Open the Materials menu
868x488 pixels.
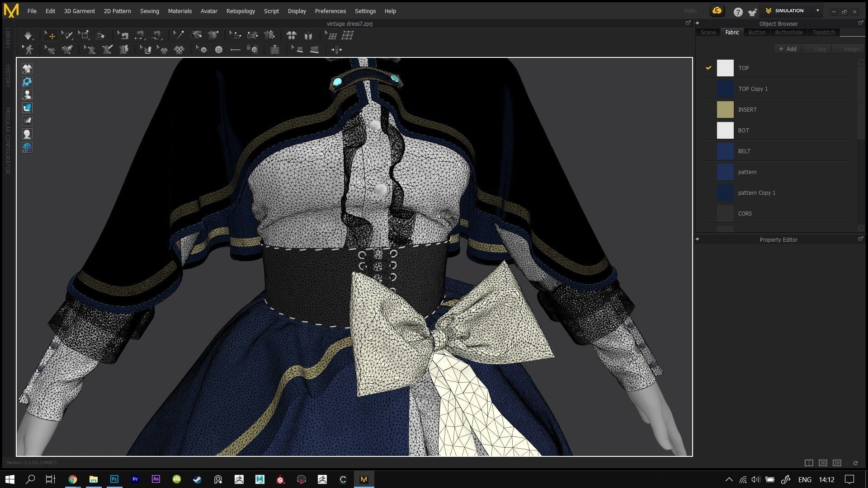tap(180, 11)
